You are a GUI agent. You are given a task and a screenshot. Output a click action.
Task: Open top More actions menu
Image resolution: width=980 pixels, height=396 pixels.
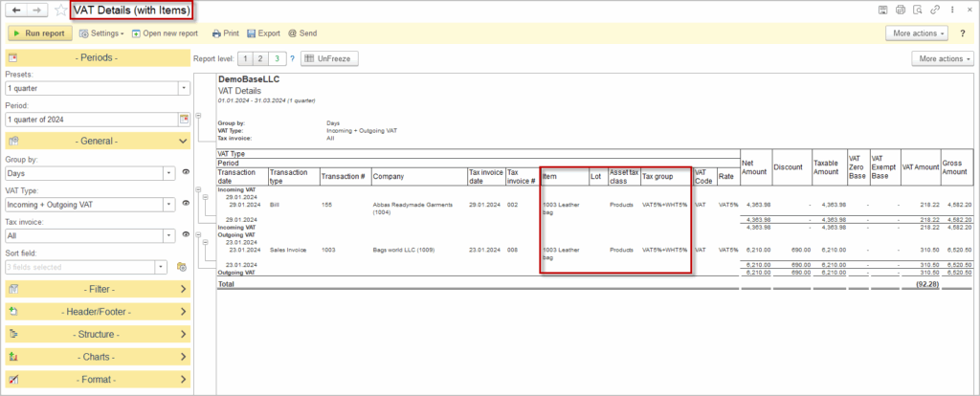[x=917, y=33]
